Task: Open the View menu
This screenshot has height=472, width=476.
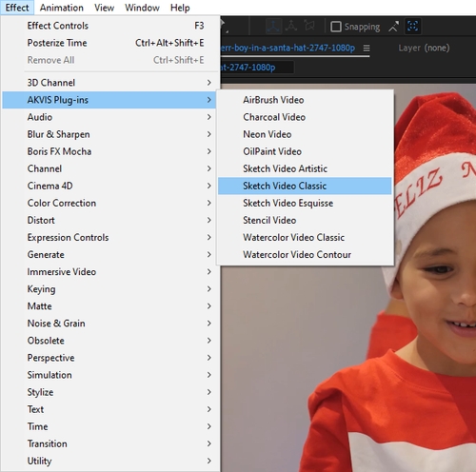Action: pos(104,8)
